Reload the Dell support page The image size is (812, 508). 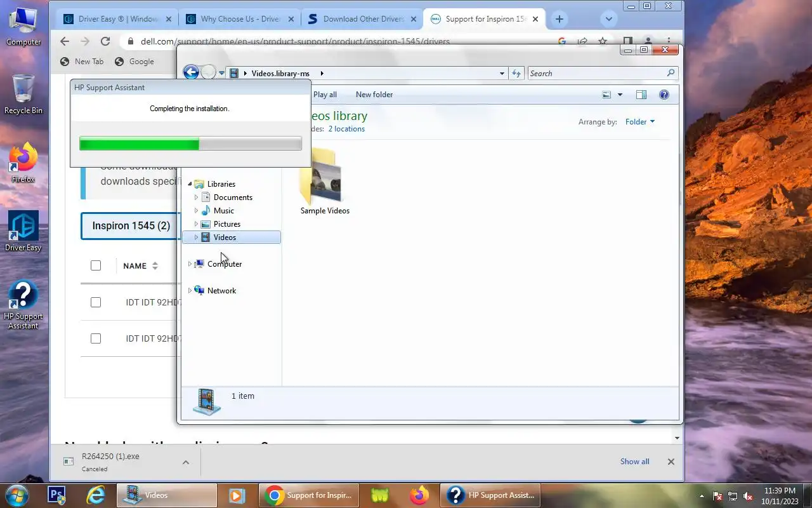pos(105,41)
